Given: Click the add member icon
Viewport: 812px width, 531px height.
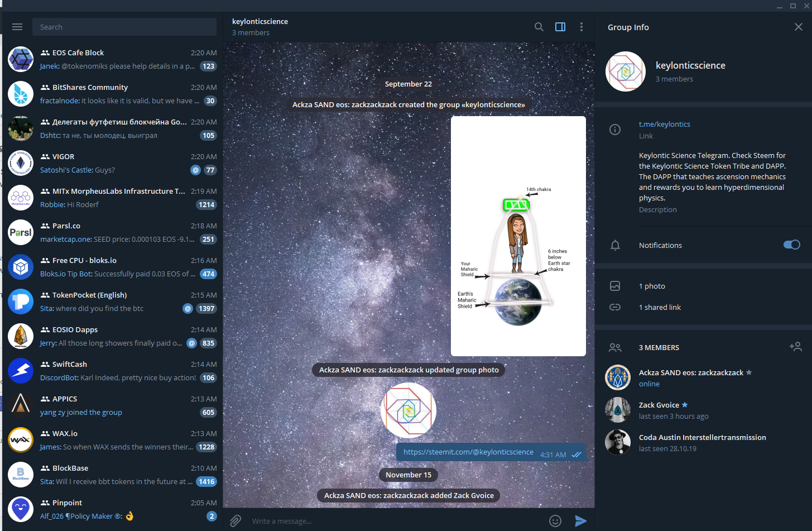Looking at the screenshot, I should click(795, 347).
